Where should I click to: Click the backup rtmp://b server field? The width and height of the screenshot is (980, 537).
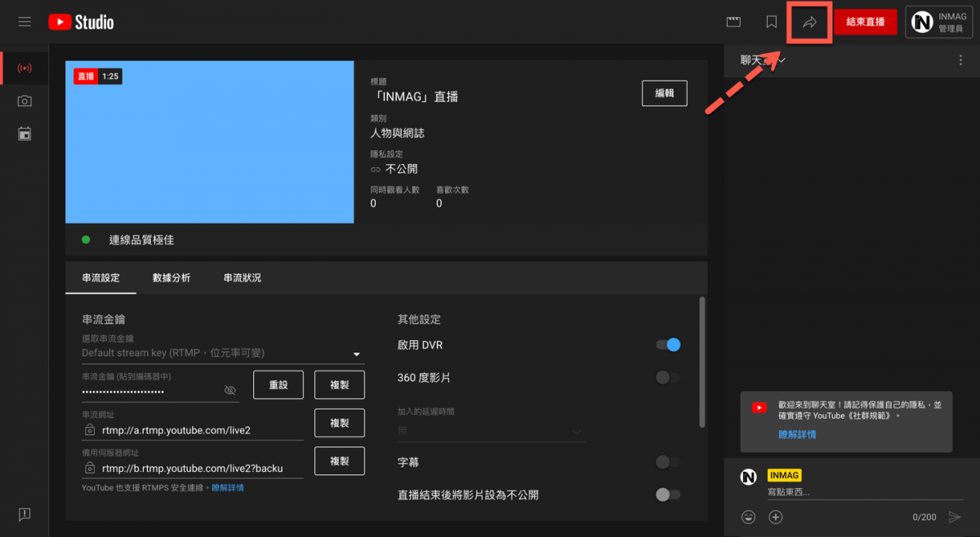coord(193,468)
